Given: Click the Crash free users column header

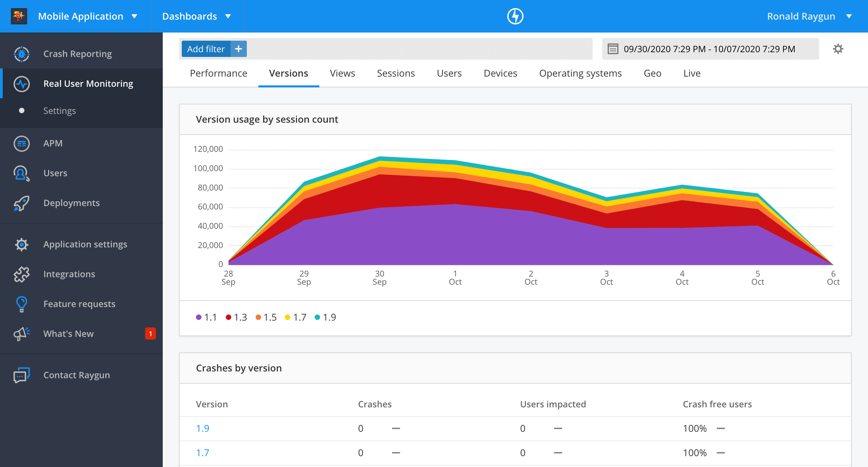Looking at the screenshot, I should point(717,404).
